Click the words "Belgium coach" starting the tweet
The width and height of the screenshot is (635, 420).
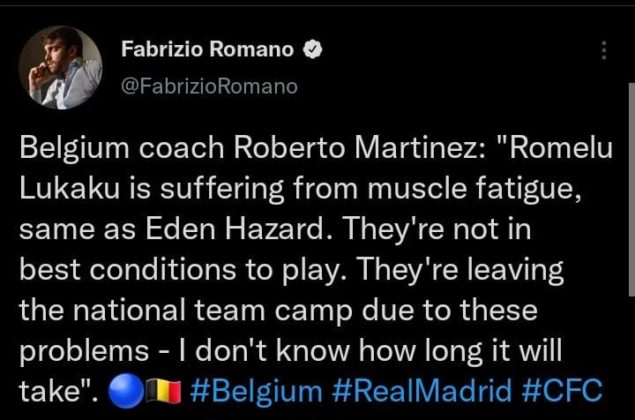(x=122, y=148)
